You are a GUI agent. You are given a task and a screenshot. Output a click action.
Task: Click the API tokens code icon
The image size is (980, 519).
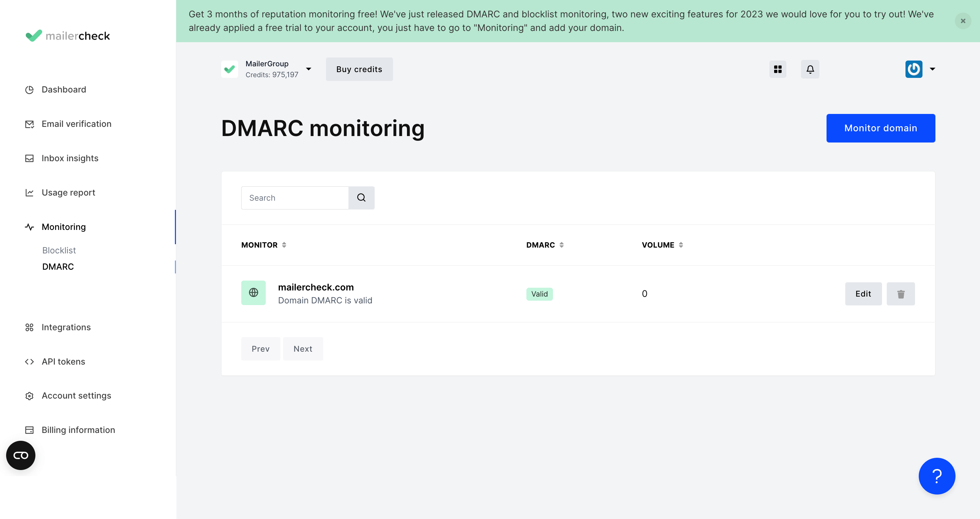(x=29, y=362)
